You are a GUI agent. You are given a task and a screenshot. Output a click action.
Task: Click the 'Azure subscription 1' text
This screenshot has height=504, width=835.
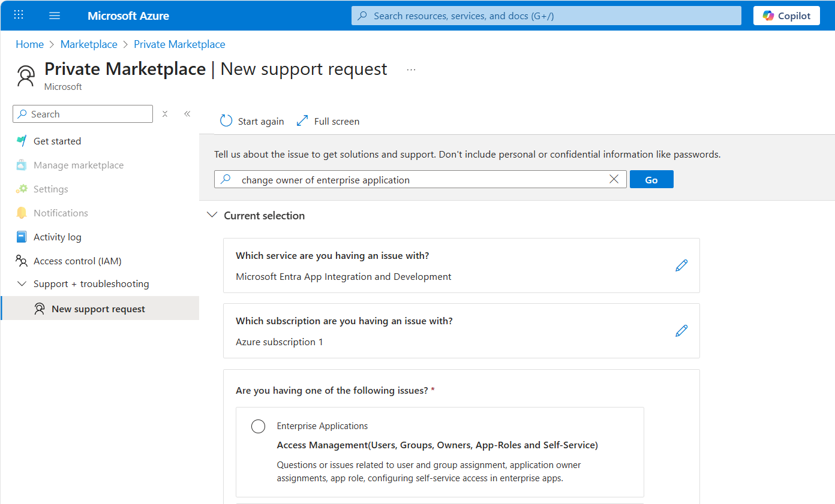280,342
